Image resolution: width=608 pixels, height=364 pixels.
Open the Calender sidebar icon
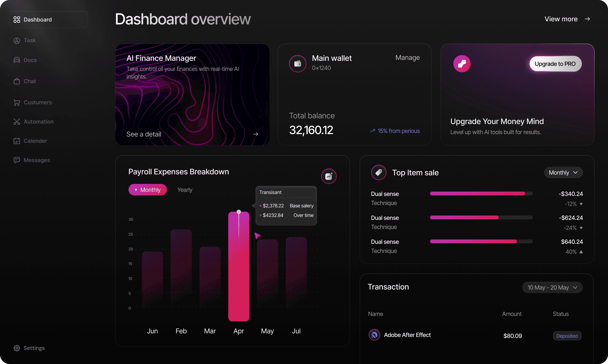(17, 141)
